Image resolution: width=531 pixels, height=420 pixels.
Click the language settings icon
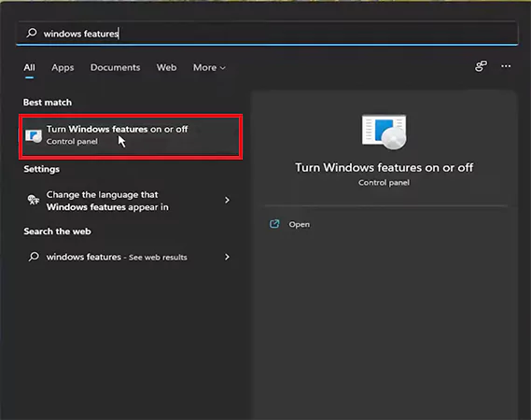click(34, 200)
